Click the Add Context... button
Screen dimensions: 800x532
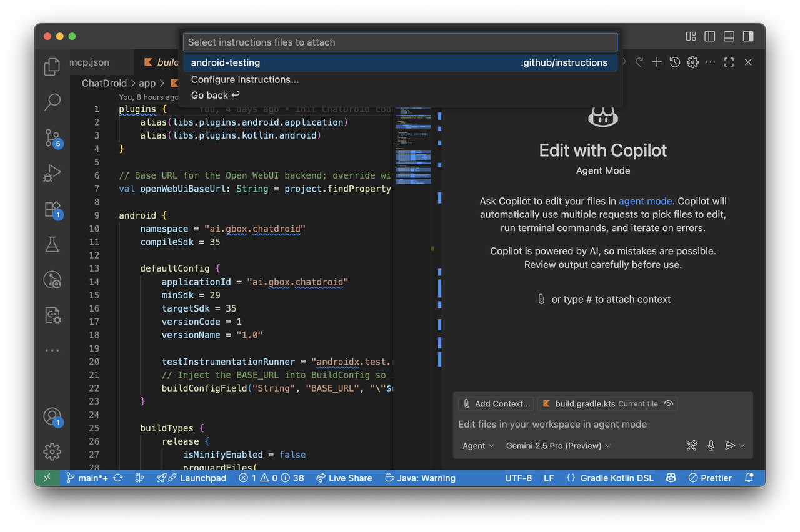click(x=497, y=404)
